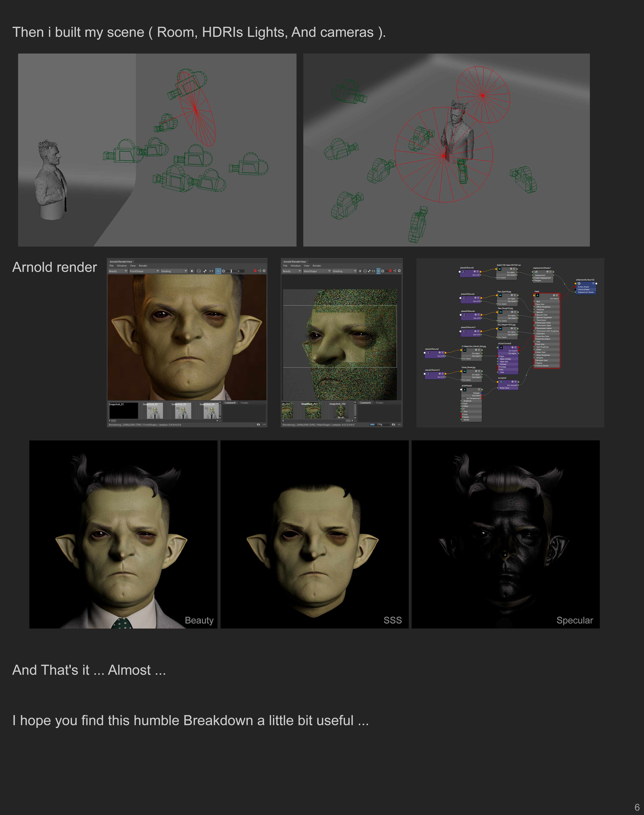The height and width of the screenshot is (815, 644).
Task: Expand the MainShape camera dropdown
Action: 329,271
